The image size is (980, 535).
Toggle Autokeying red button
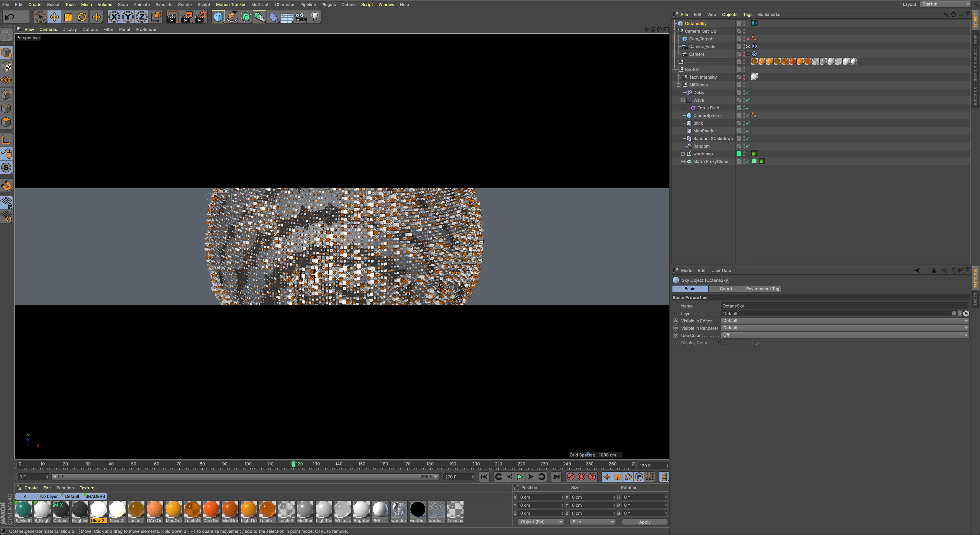tap(581, 477)
